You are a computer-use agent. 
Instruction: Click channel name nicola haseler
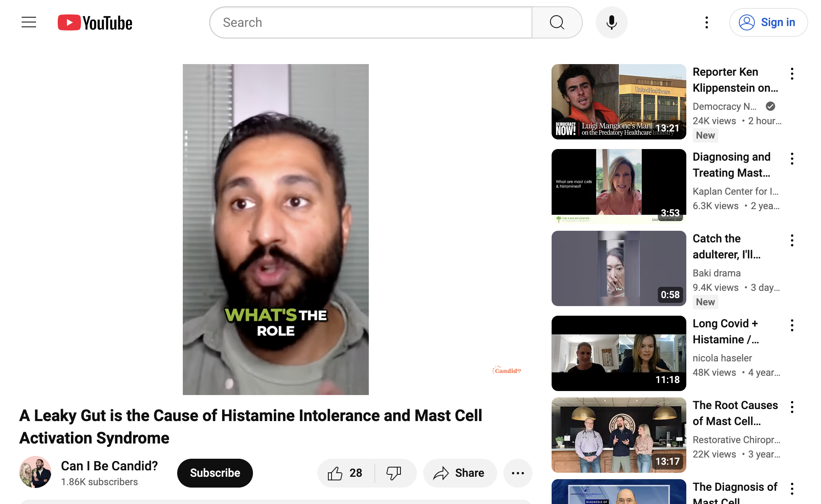pos(722,358)
